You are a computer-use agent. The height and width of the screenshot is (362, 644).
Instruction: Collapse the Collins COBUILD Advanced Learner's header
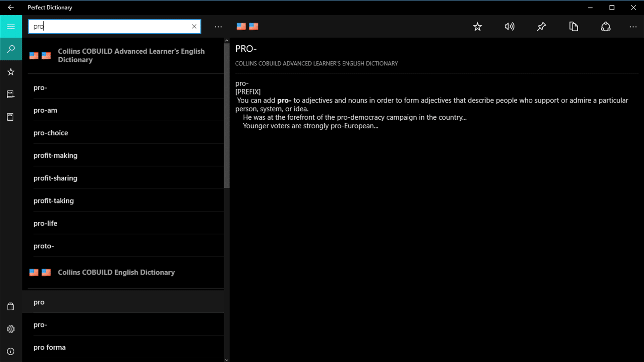[x=131, y=56]
